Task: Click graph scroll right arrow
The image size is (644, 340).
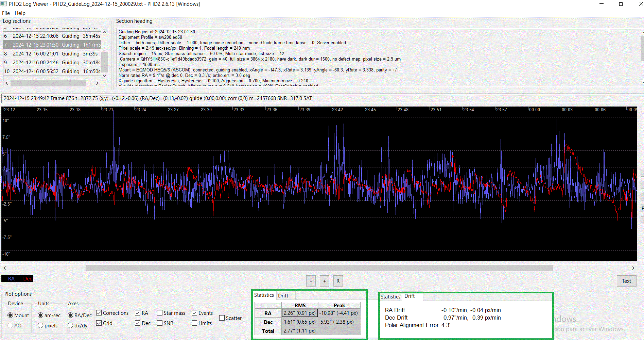Action: click(x=633, y=268)
